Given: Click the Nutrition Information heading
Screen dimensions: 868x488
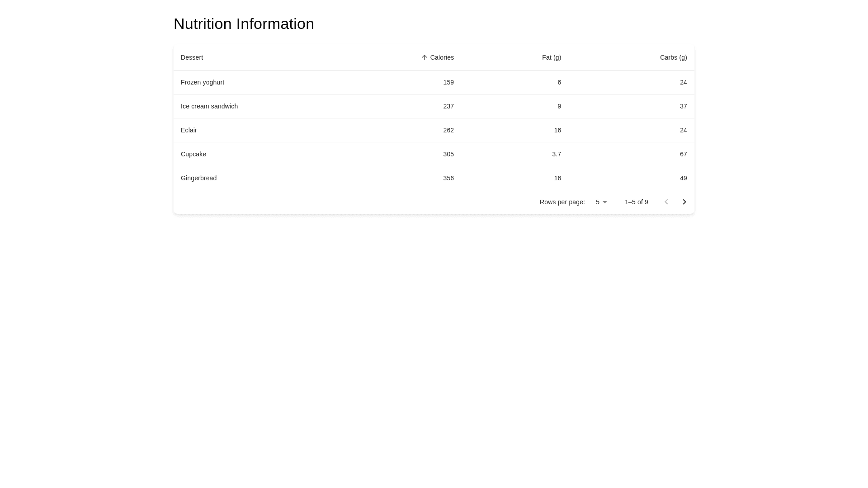Looking at the screenshot, I should click(x=244, y=24).
